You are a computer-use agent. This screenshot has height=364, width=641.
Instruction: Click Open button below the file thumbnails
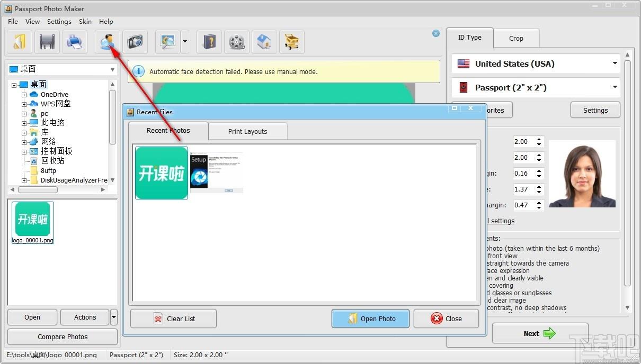[32, 317]
